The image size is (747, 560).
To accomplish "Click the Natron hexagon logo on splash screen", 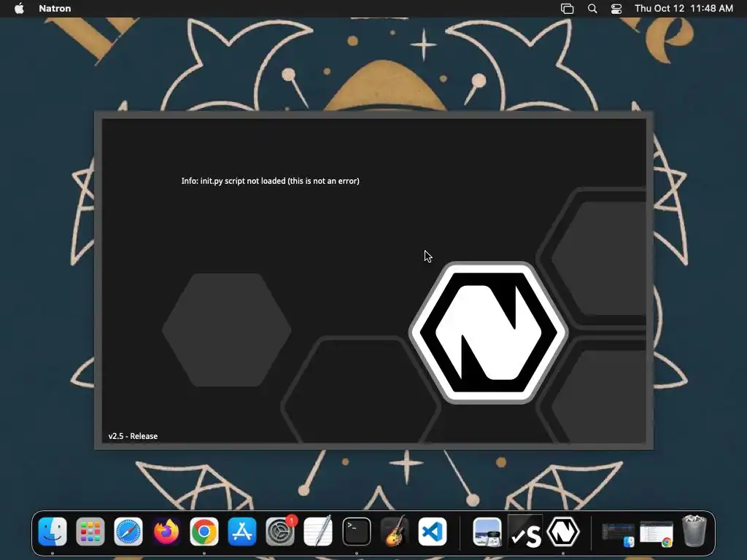I will [488, 332].
